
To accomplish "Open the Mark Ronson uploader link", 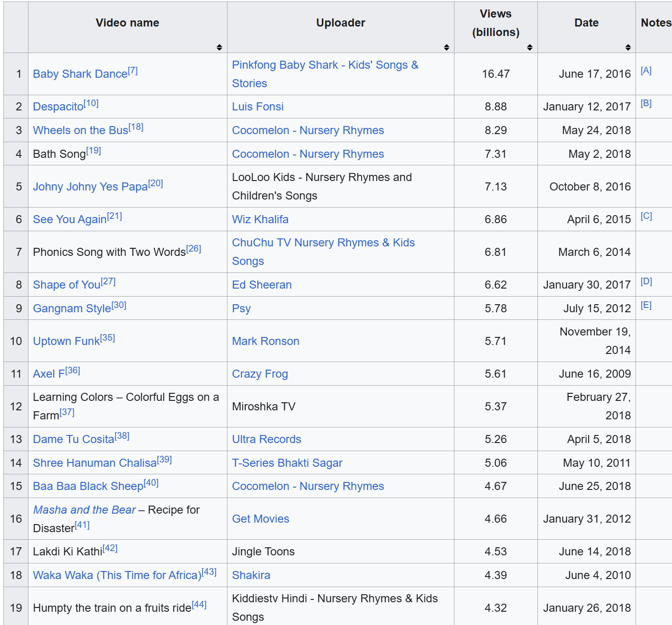I will pos(266,341).
